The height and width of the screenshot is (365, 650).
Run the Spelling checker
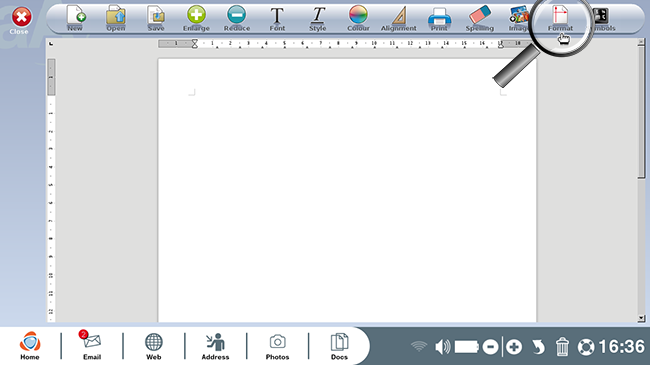coord(480,18)
